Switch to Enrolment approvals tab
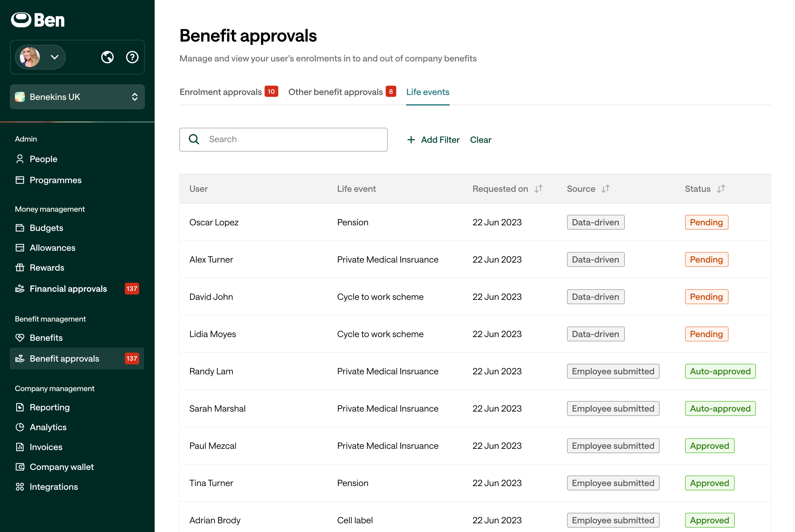The width and height of the screenshot is (795, 532). 229,92
